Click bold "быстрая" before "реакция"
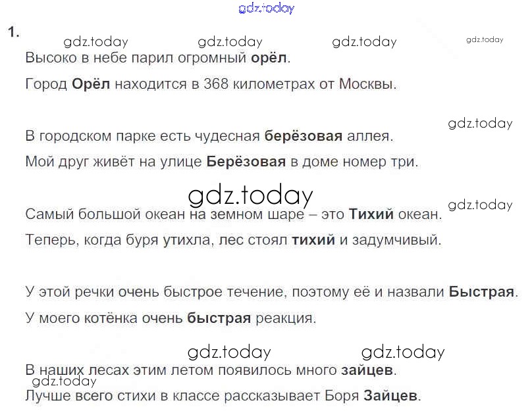This screenshot has width=532, height=413. coord(219,319)
